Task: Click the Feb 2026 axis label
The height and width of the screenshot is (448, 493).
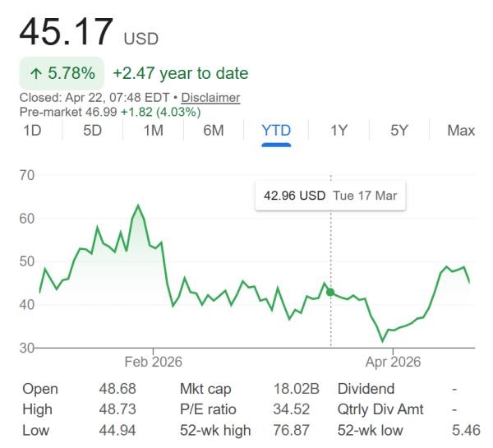Action: [153, 361]
